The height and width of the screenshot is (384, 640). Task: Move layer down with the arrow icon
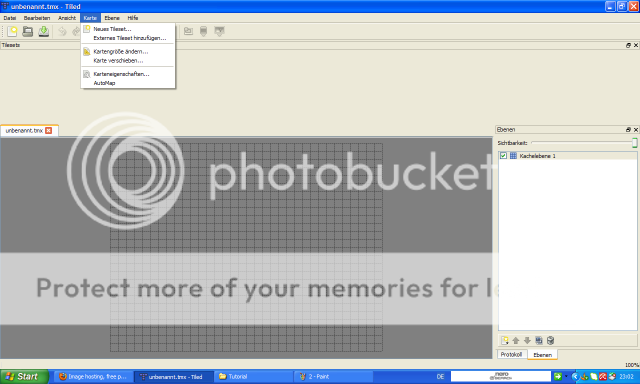[527, 340]
